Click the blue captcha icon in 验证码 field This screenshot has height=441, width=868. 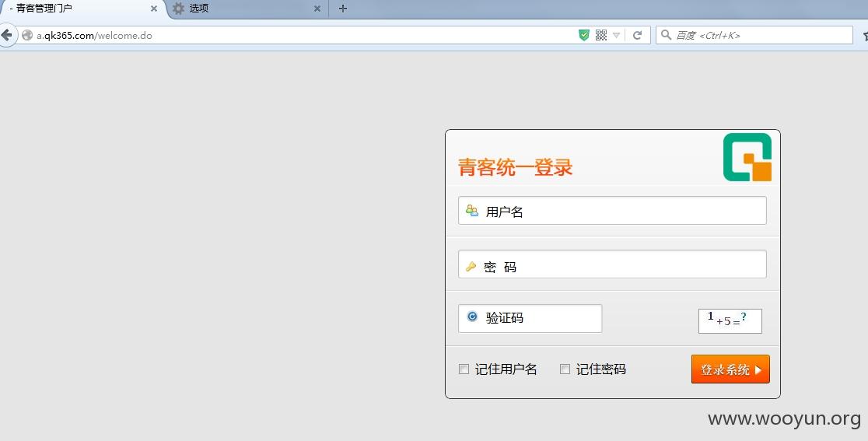472,317
